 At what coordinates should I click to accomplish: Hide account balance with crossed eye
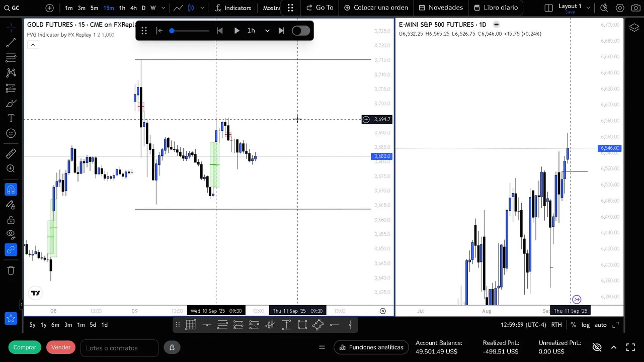[597, 347]
